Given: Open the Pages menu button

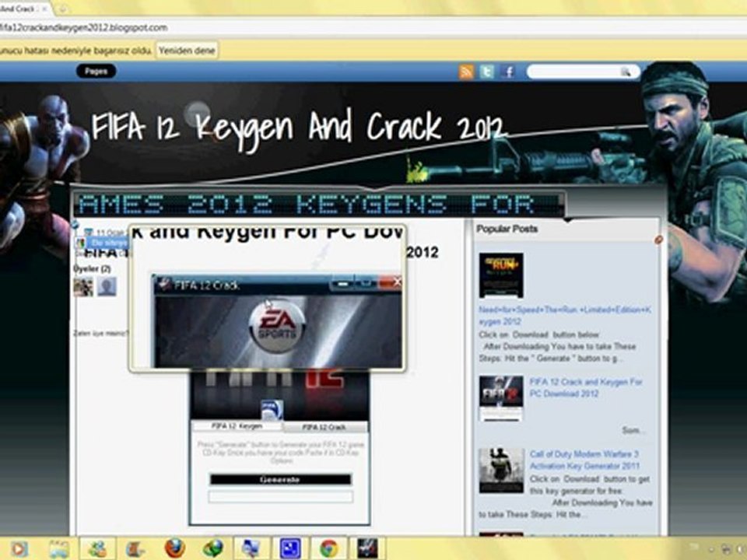Looking at the screenshot, I should (x=96, y=72).
